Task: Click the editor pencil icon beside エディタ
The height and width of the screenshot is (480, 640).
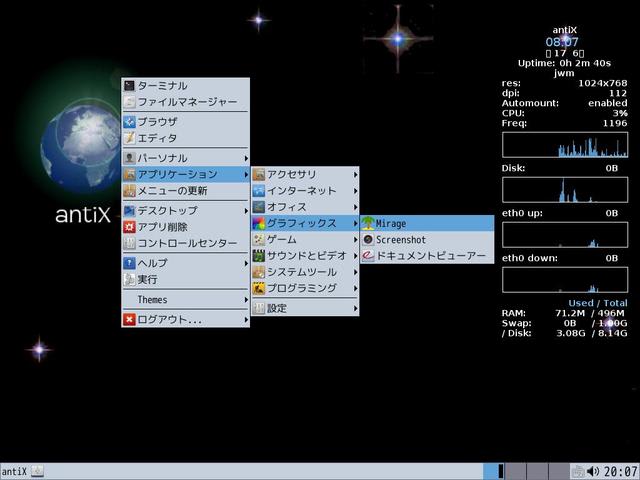Action: pos(129,138)
